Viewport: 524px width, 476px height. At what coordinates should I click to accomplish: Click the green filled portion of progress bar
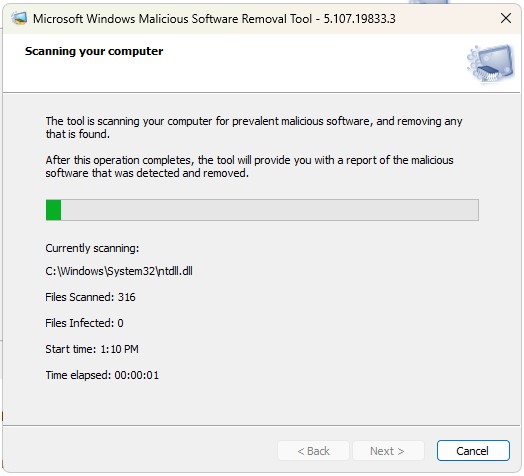pos(53,210)
